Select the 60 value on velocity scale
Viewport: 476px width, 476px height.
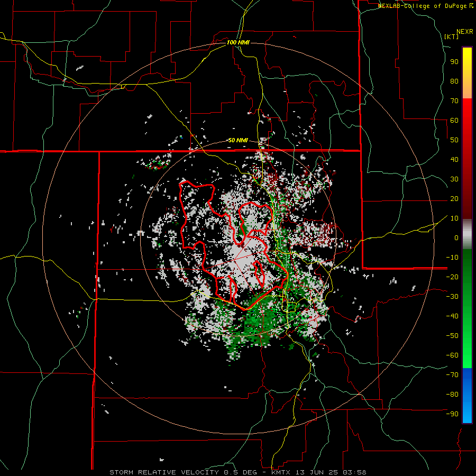pyautogui.click(x=454, y=121)
